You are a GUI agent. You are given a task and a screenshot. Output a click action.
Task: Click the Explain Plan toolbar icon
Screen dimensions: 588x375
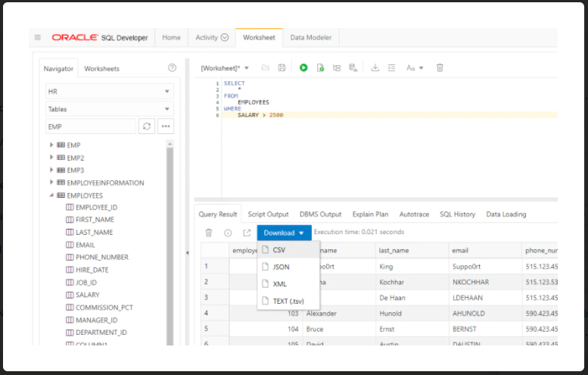(x=337, y=67)
